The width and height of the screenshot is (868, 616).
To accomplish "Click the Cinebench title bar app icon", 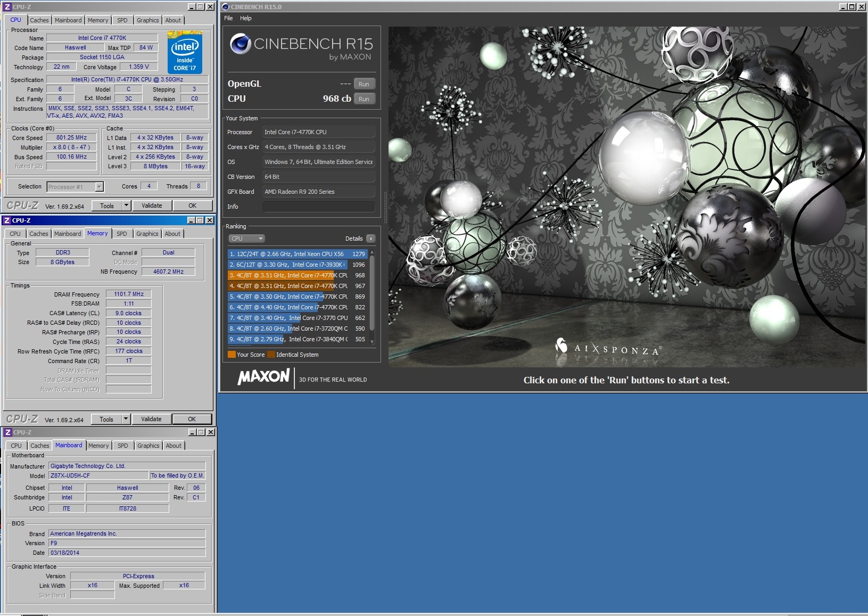I will [x=226, y=7].
